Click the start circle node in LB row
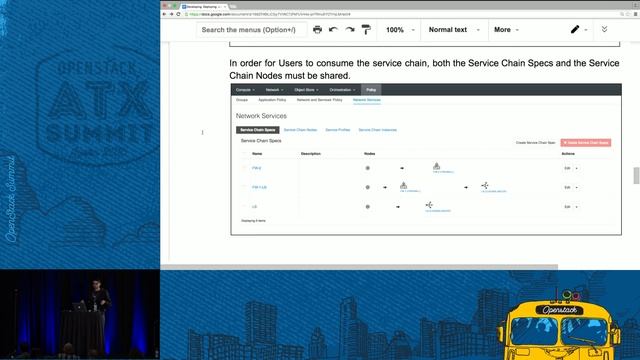Screen dimensions: 640x360 [367, 207]
